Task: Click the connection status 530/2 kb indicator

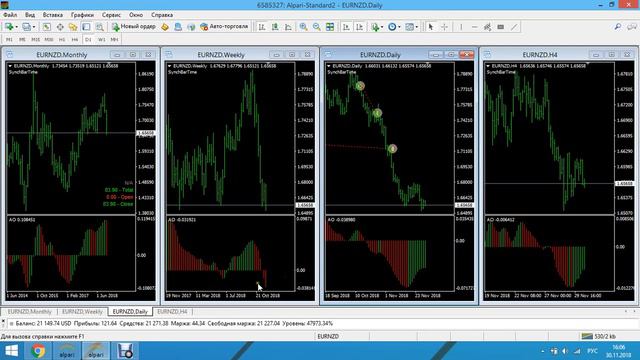Action: coord(598,336)
